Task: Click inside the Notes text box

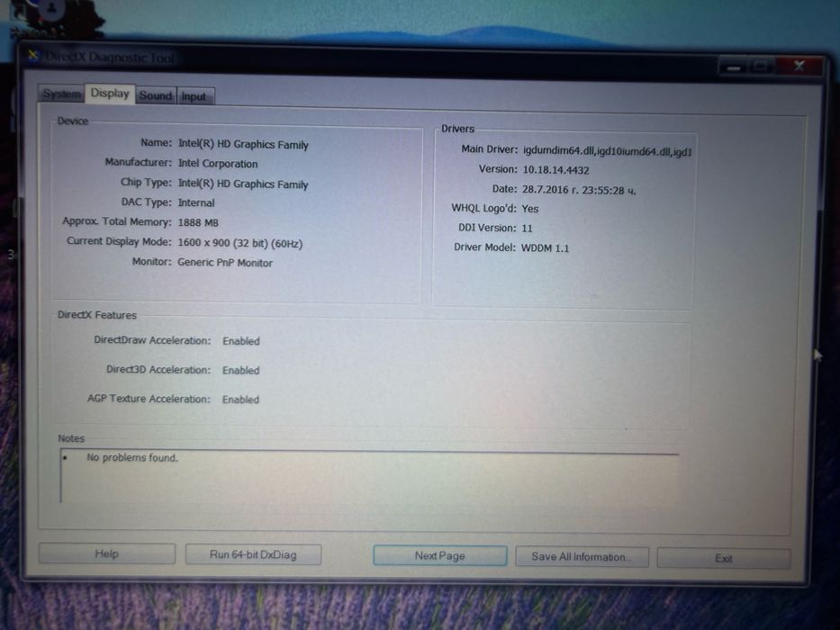Action: 370,477
